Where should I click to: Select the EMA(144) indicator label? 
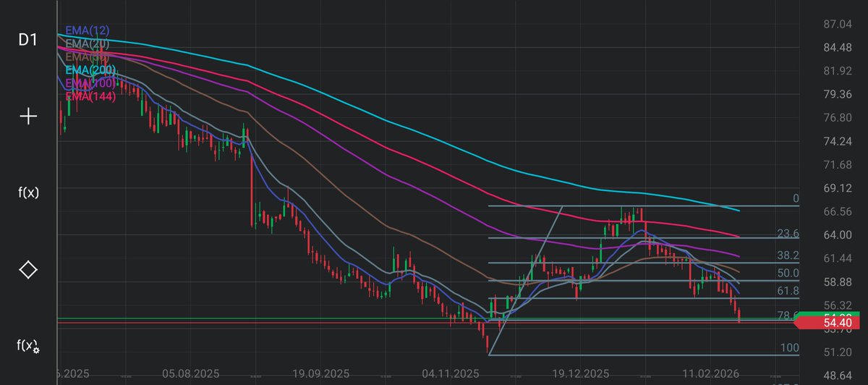pos(90,96)
